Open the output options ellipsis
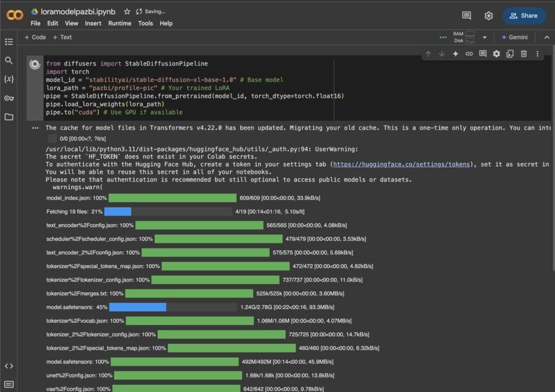 35,128
